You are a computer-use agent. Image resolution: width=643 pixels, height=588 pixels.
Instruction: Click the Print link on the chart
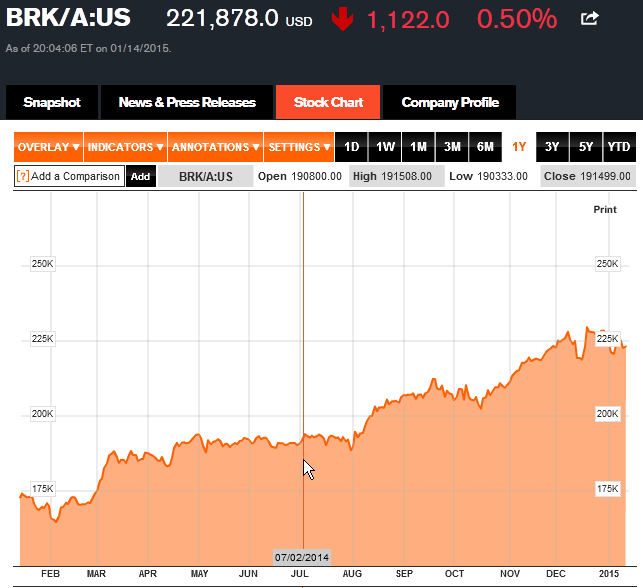pos(605,210)
